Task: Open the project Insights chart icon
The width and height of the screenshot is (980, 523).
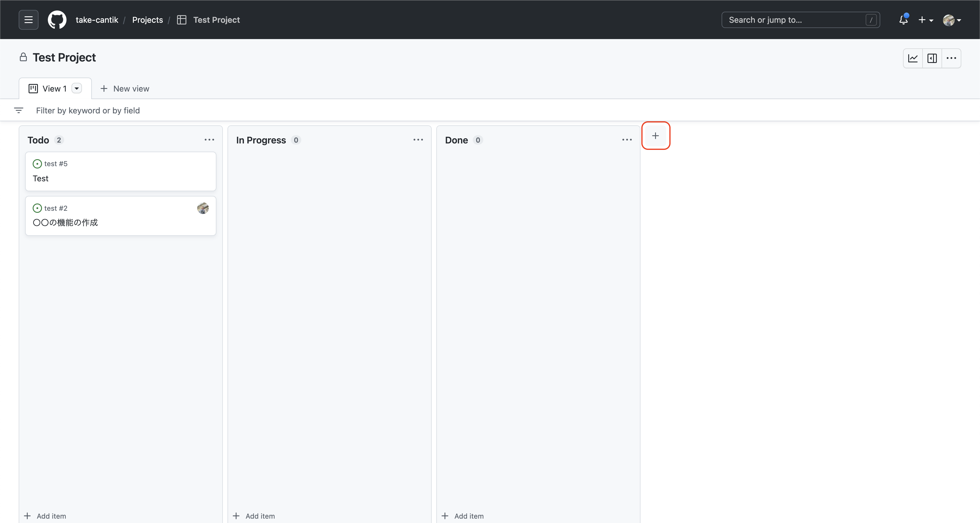Action: [913, 58]
